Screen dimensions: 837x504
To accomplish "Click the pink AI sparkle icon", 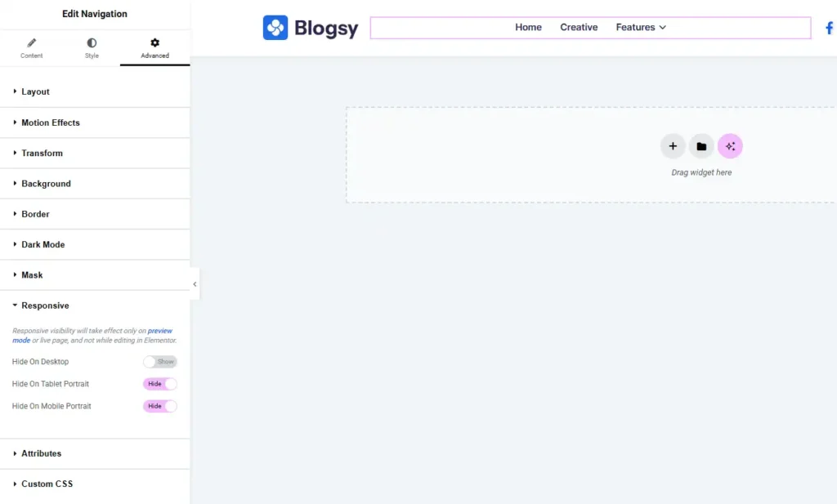I will 730,146.
